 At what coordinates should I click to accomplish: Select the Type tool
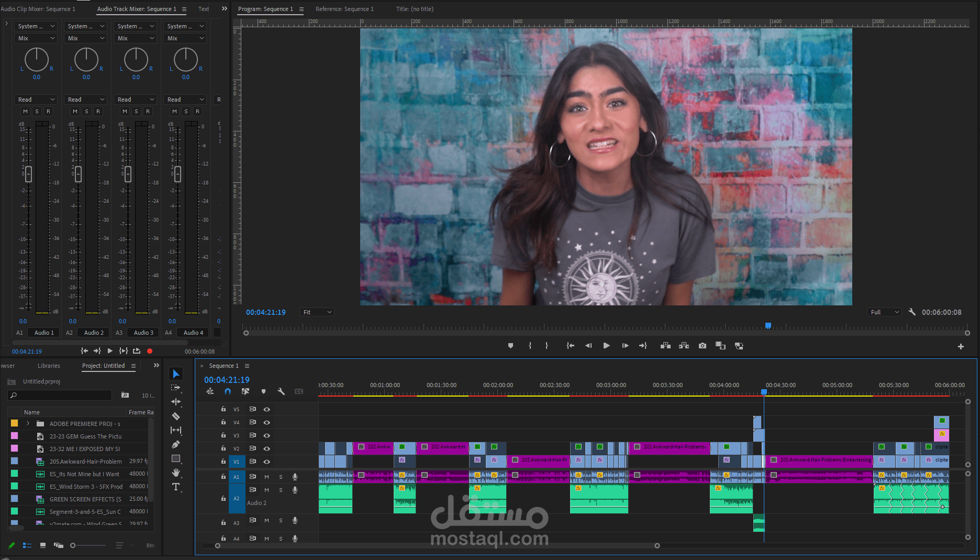tap(176, 487)
